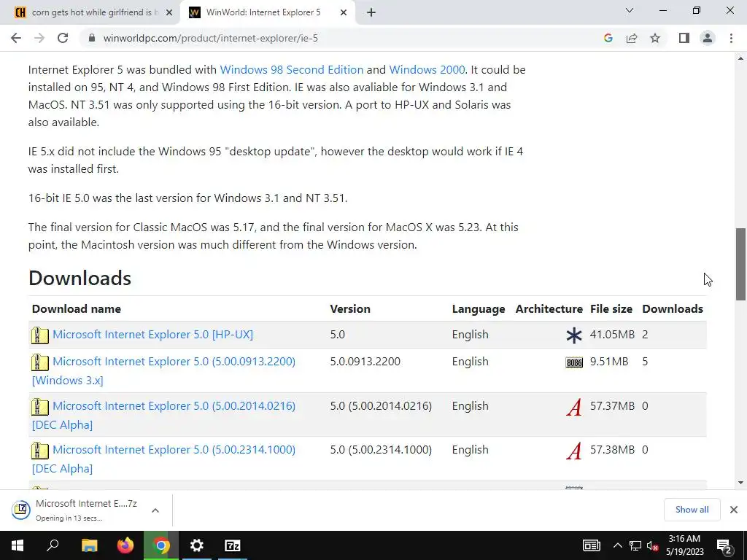Viewport: 747px width, 560px height.
Task: Open 7-Zip from the taskbar
Action: pyautogui.click(x=233, y=545)
